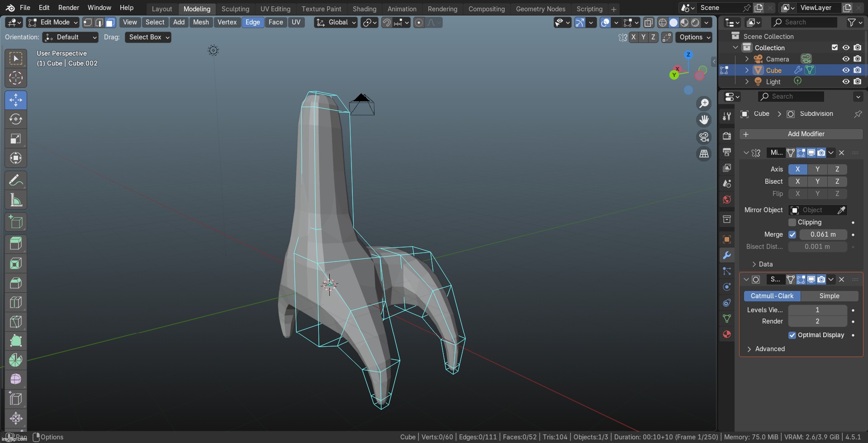Click the Add Modifier button

[x=801, y=134]
